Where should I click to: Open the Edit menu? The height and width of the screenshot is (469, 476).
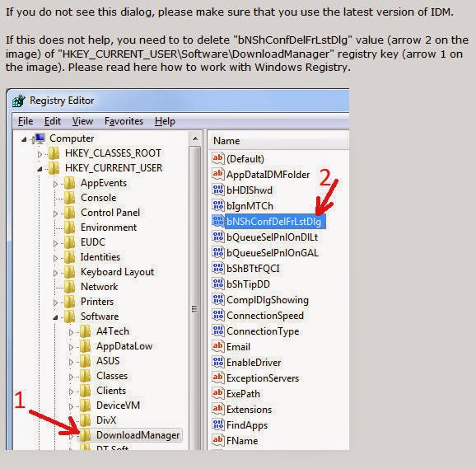point(53,121)
